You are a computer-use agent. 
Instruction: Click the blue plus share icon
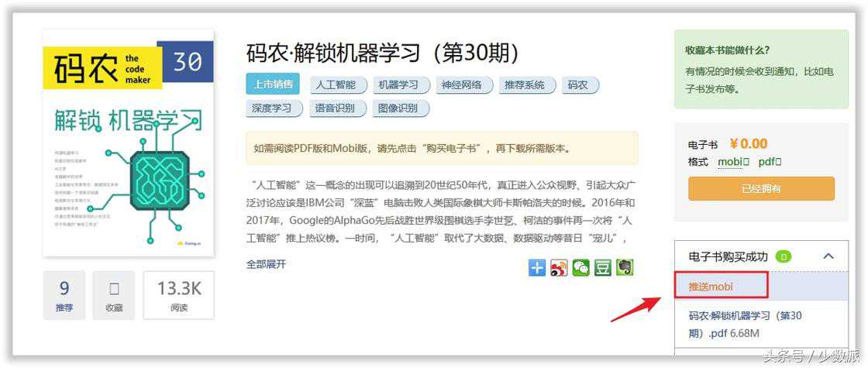pos(537,268)
